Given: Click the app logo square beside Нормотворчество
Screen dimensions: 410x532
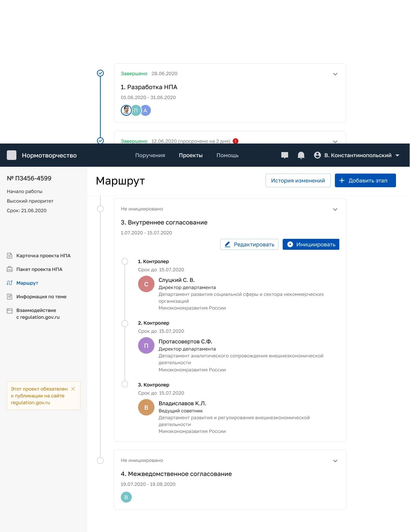Looking at the screenshot, I should pyautogui.click(x=12, y=155).
